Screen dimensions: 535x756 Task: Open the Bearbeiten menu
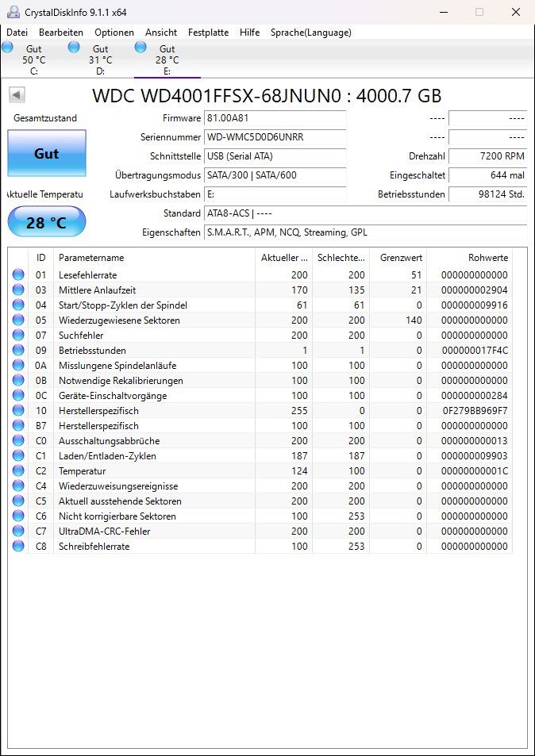(x=61, y=33)
